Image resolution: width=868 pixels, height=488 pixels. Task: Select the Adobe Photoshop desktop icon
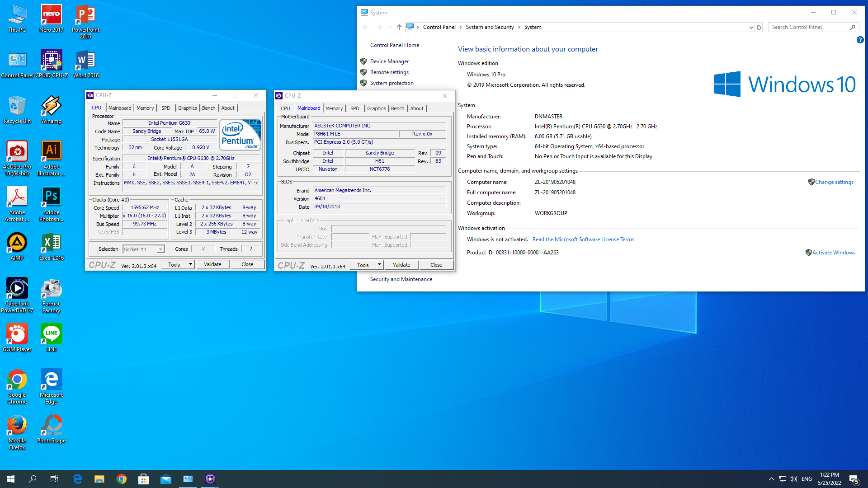[51, 204]
